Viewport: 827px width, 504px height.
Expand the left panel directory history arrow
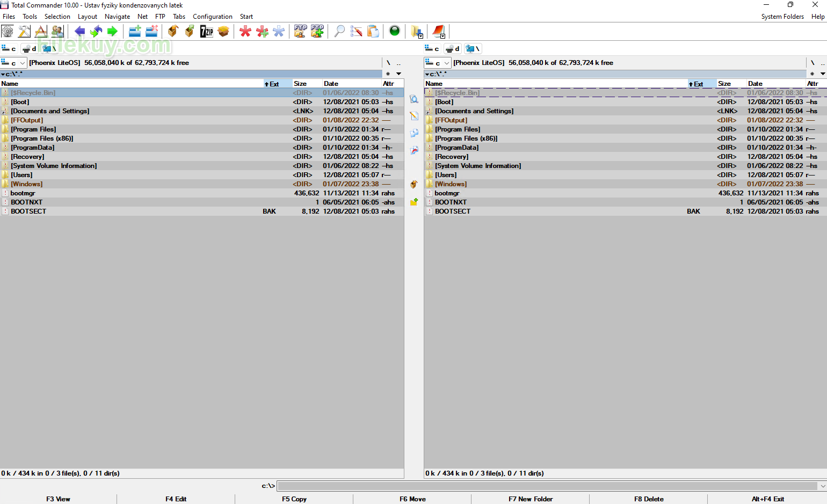pos(399,74)
